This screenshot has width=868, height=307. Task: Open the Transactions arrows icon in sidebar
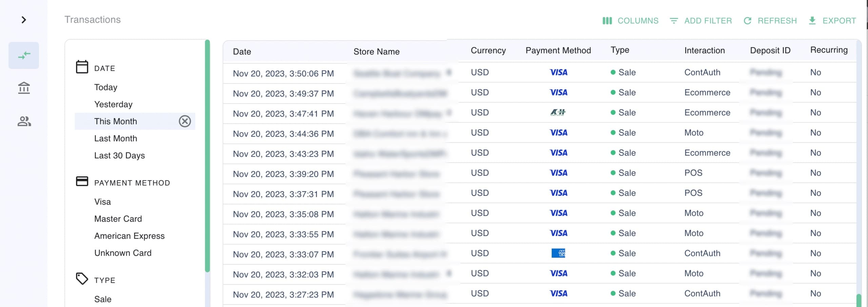(x=24, y=55)
